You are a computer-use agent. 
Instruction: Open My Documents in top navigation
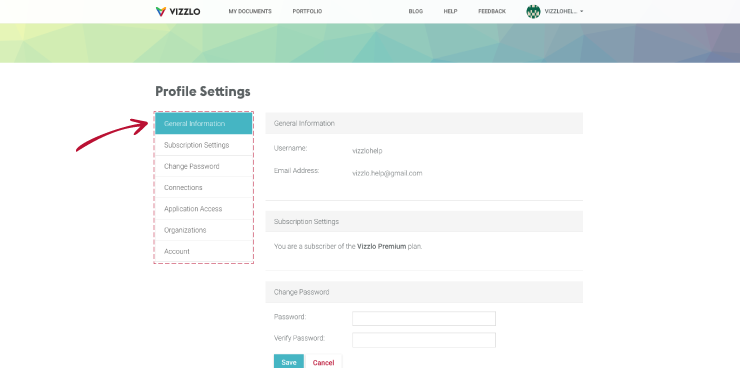(250, 11)
